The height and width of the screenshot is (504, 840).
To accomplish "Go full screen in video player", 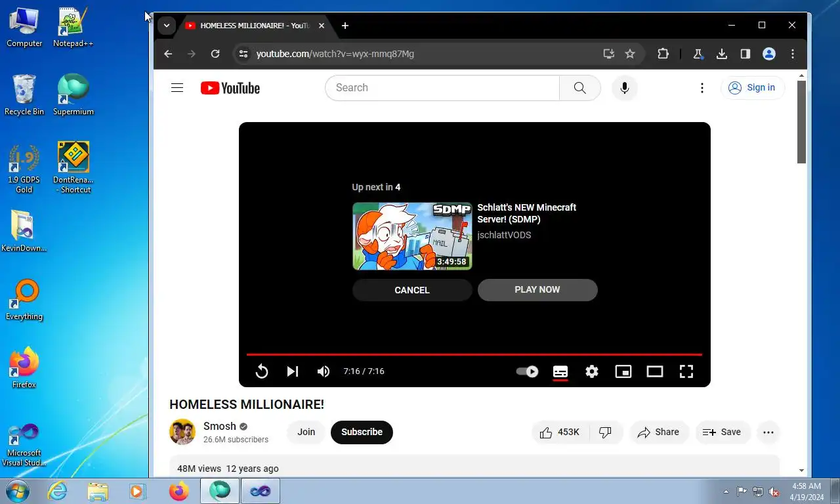I will click(x=686, y=371).
